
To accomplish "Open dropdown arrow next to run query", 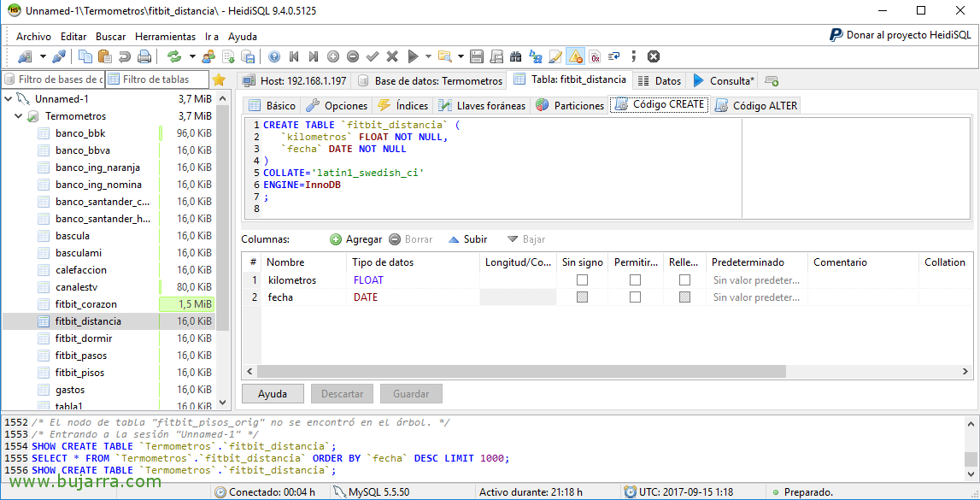I will tap(428, 57).
